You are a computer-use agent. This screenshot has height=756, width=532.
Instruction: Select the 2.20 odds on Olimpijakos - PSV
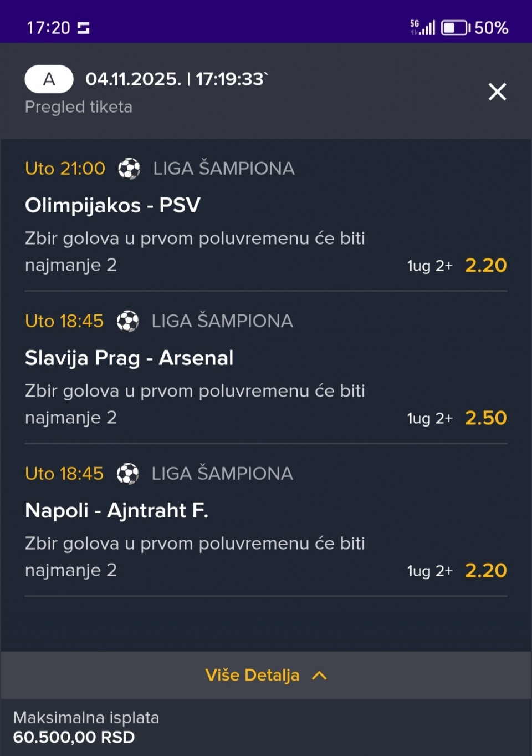coord(485,265)
